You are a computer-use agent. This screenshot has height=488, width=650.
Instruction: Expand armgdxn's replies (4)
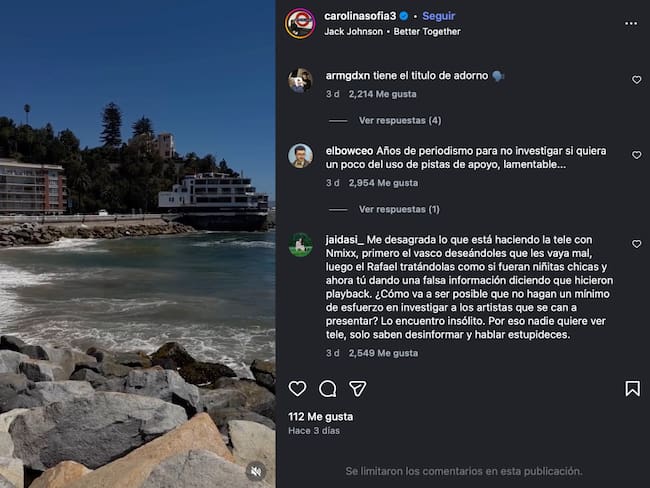pos(399,120)
